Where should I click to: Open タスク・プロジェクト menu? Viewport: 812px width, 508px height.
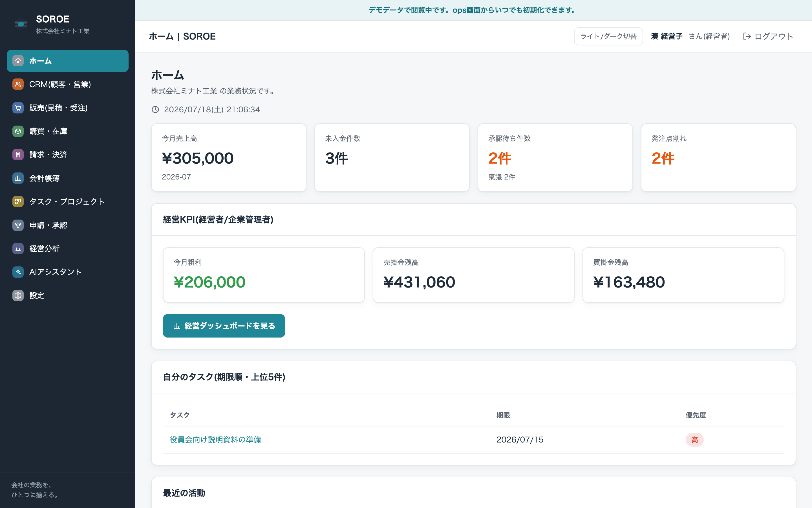[67, 202]
